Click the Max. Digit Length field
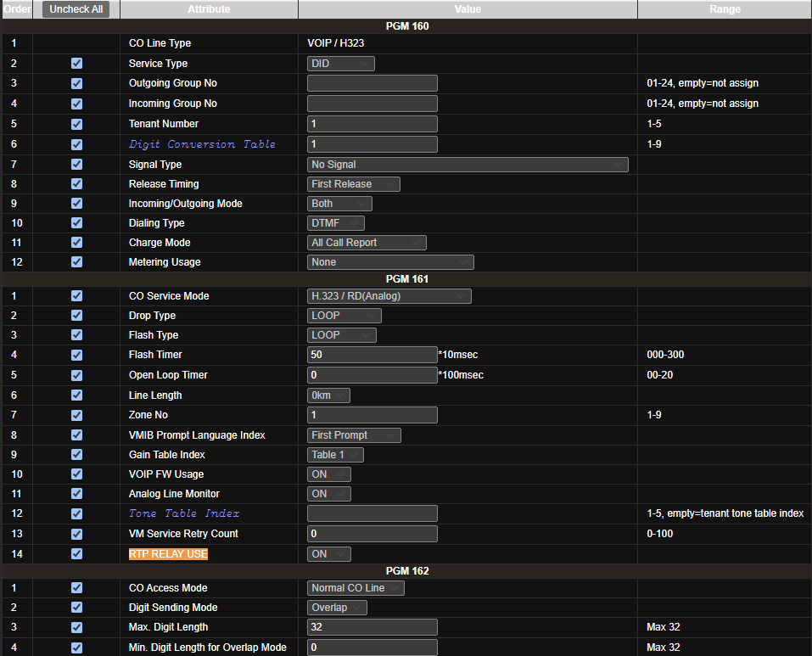 point(372,627)
